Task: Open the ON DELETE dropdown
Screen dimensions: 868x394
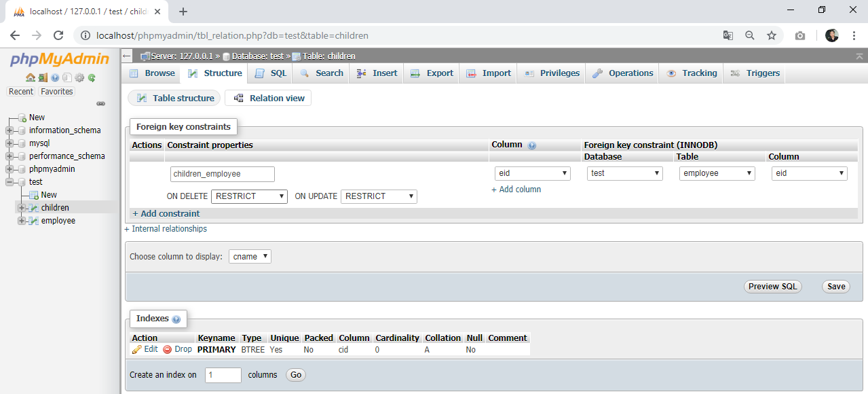Action: pos(250,196)
